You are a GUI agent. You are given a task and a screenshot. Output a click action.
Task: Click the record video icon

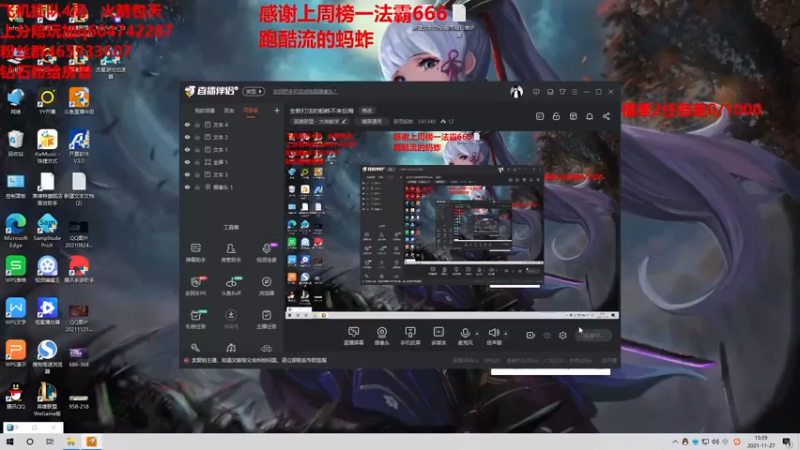[530, 335]
